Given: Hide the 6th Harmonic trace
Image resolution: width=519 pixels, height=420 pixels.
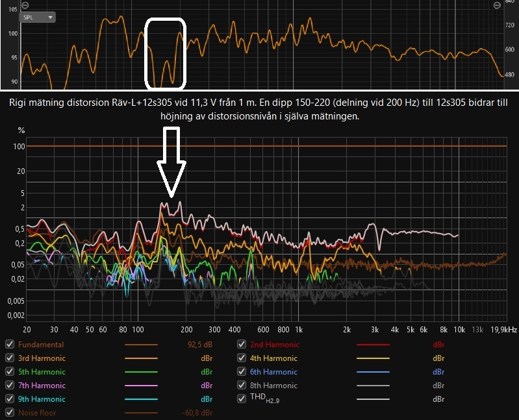Looking at the screenshot, I should coord(242,372).
